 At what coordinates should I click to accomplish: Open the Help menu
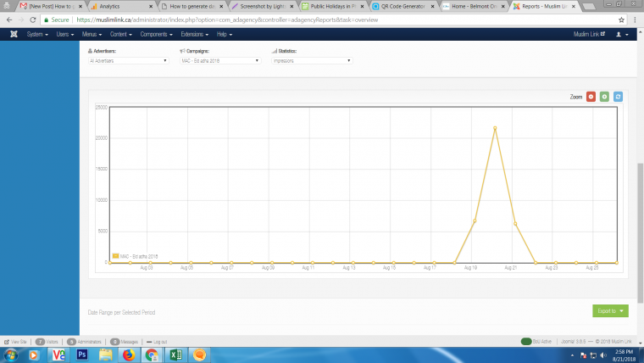pos(225,34)
